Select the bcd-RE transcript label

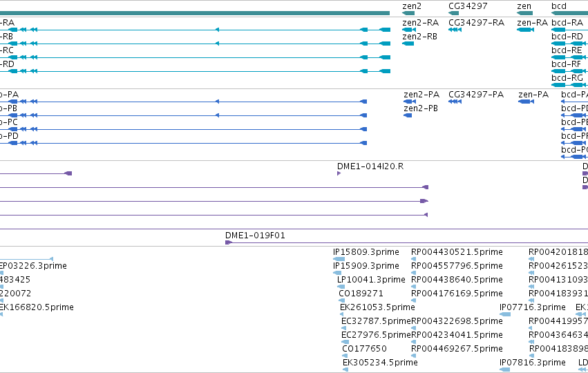point(567,50)
